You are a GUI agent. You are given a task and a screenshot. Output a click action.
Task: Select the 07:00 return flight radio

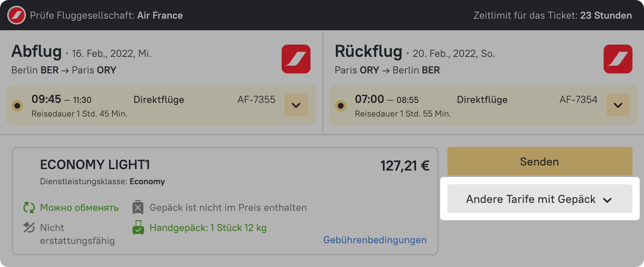pos(341,106)
